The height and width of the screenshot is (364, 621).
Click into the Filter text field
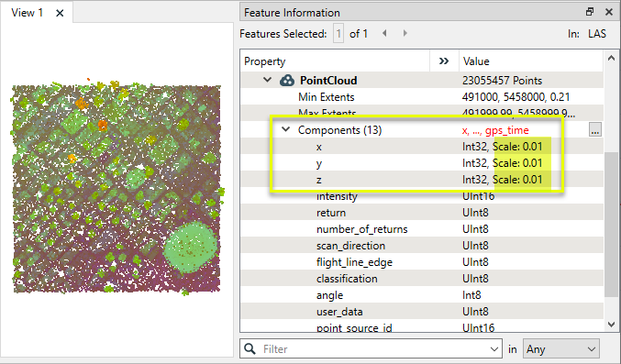pos(371,349)
